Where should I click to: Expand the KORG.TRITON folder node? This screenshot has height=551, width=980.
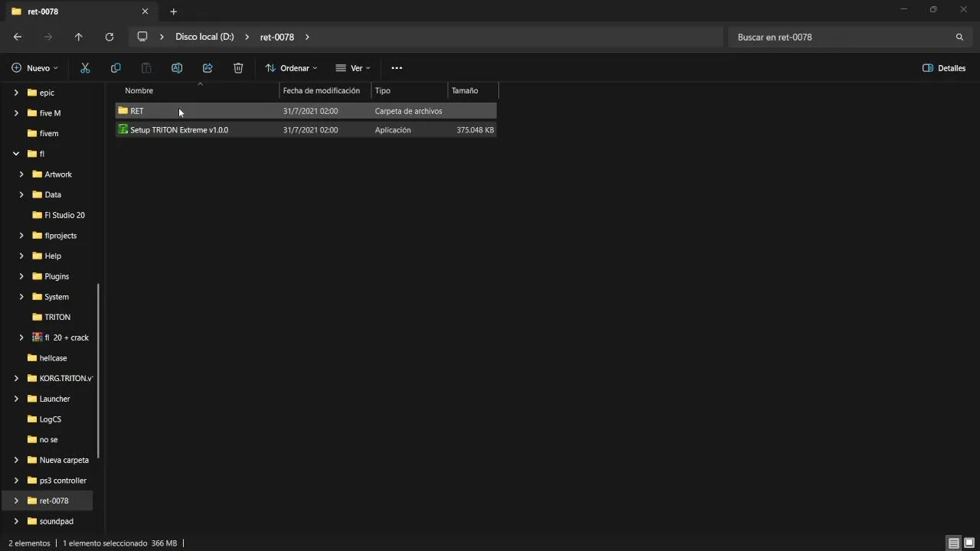pos(16,378)
